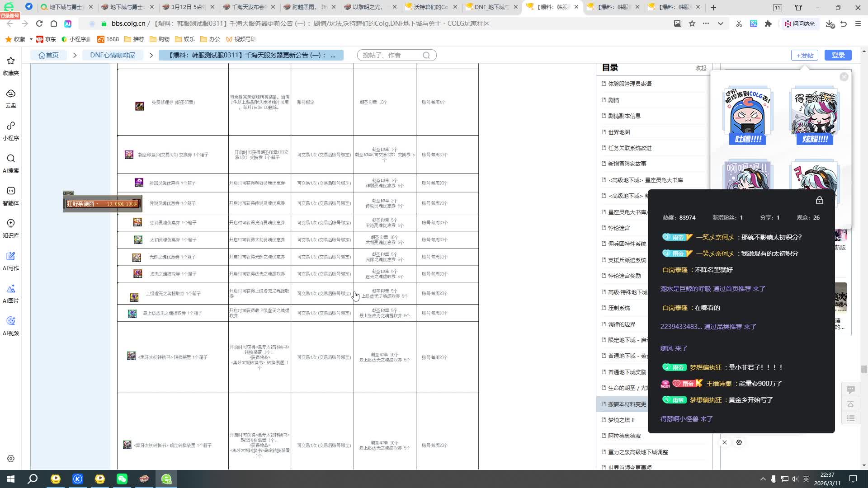868x488 pixels.
Task: Open the extensions puzzle icon
Action: [768, 23]
